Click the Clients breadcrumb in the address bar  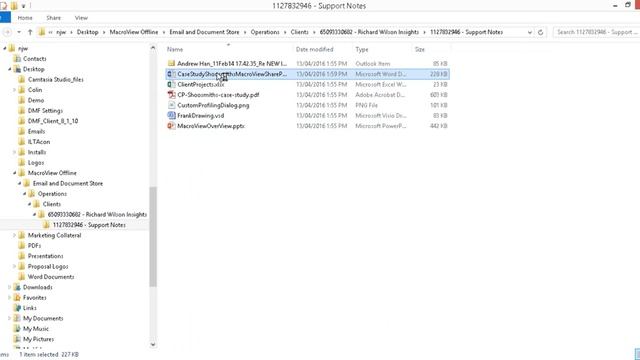[299, 32]
